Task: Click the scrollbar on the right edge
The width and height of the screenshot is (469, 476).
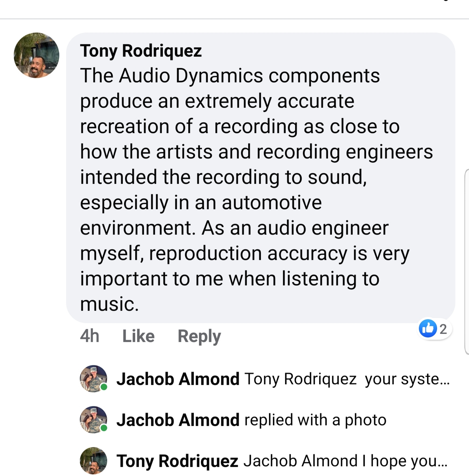Action: 466,260
